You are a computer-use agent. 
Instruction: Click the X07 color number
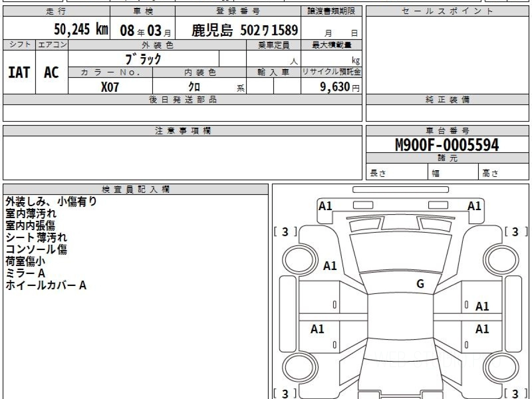pyautogui.click(x=110, y=87)
